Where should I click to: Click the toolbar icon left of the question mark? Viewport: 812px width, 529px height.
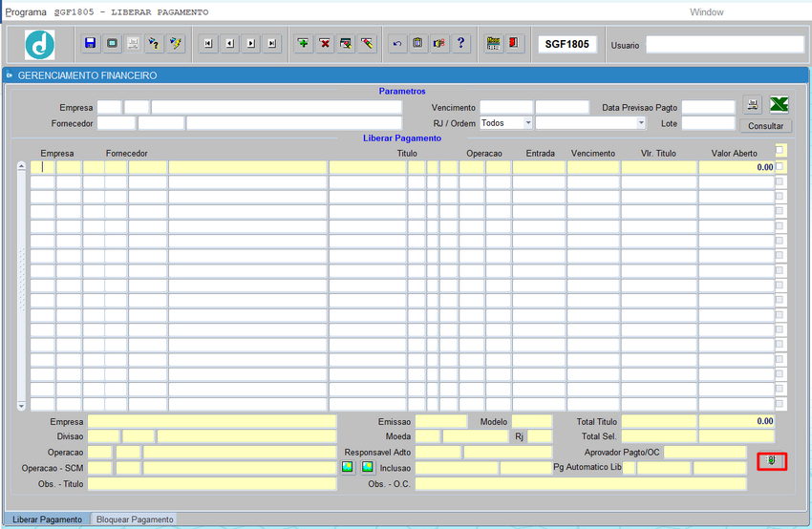click(439, 44)
